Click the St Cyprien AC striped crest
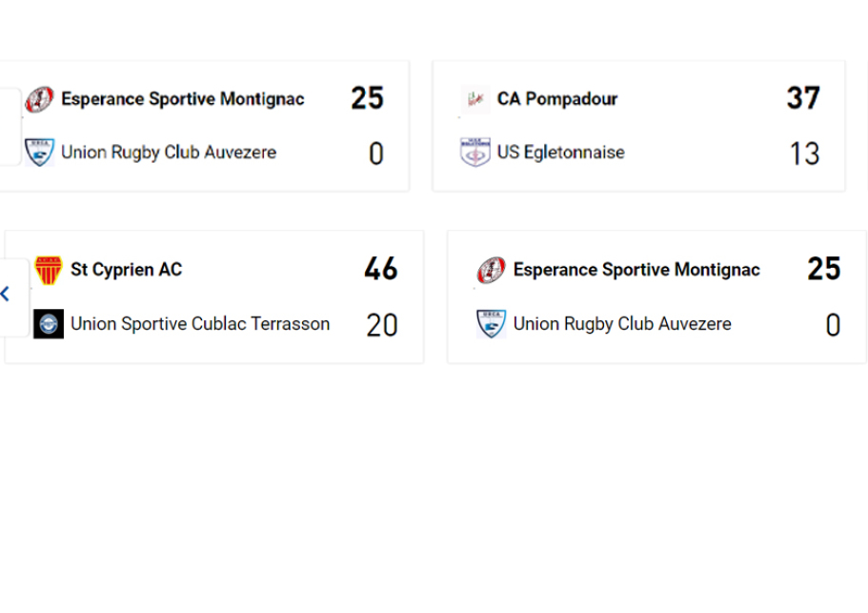This screenshot has height=613, width=868. (x=48, y=270)
